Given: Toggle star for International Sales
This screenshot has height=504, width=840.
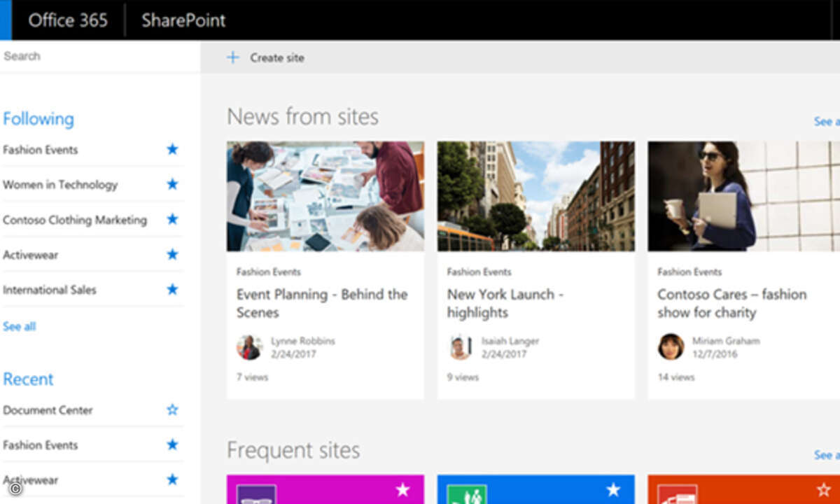Looking at the screenshot, I should (x=172, y=289).
